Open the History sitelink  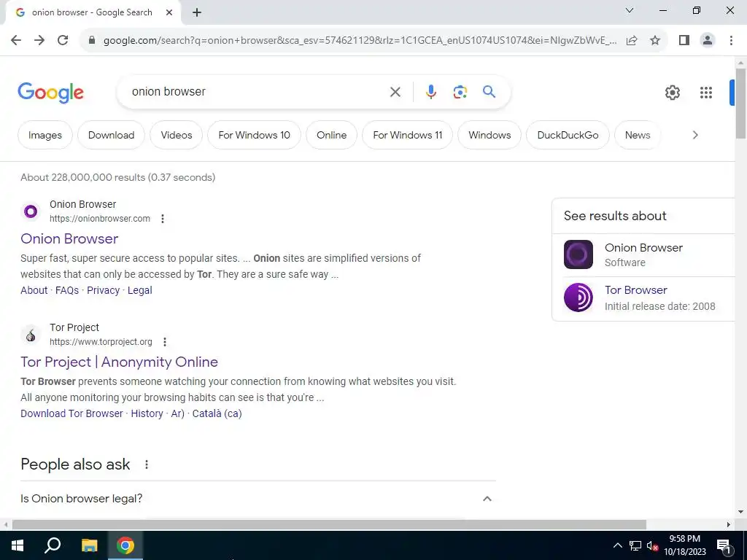click(x=147, y=413)
